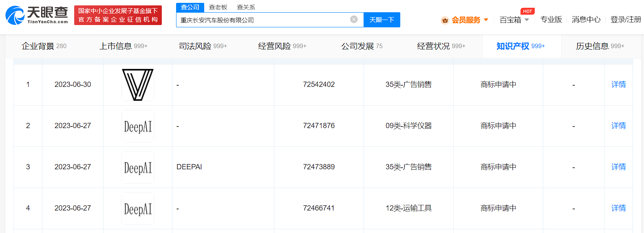Image resolution: width=644 pixels, height=233 pixels.
Task: Open the 公司发展 tab
Action: click(362, 46)
